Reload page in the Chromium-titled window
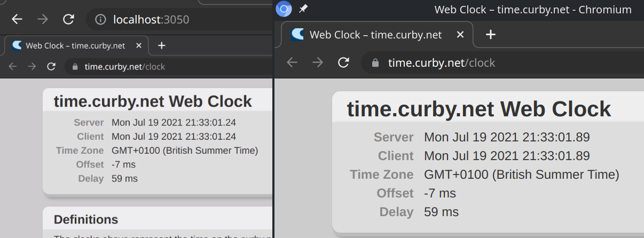Screen dimensions: 644x238 coord(344,62)
